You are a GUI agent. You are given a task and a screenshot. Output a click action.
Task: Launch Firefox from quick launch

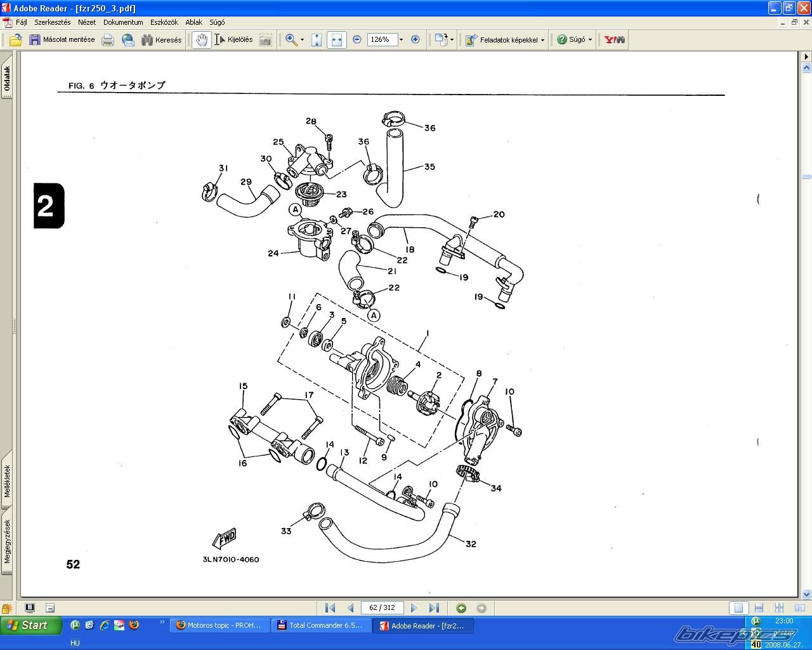134,625
